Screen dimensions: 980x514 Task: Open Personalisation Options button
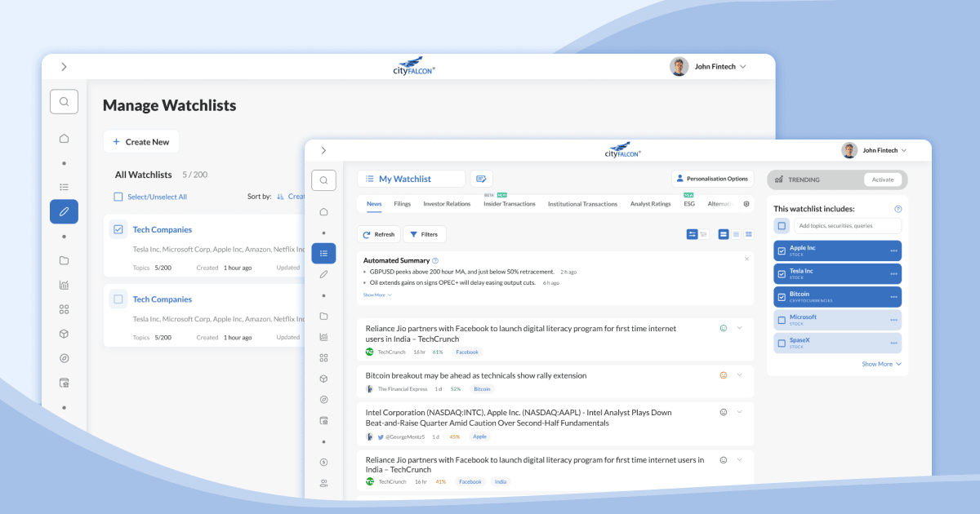point(711,179)
